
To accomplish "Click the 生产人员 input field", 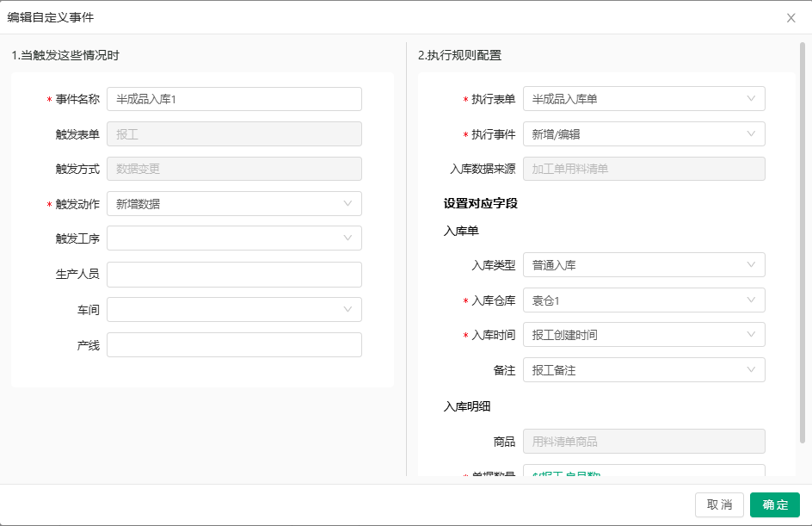I will pyautogui.click(x=234, y=275).
